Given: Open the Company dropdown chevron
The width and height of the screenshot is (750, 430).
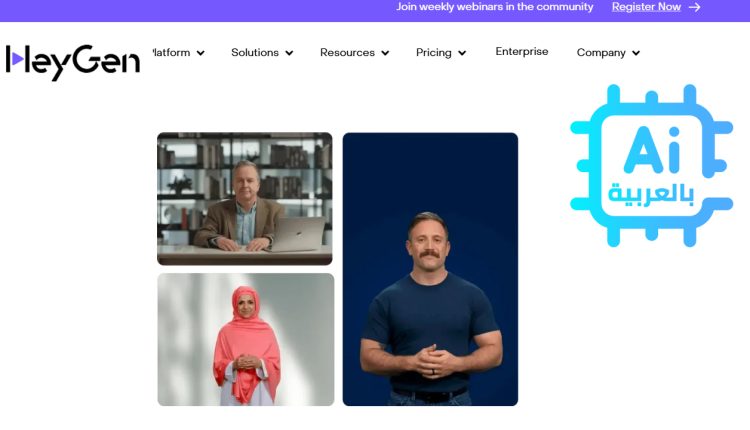Looking at the screenshot, I should pos(636,53).
